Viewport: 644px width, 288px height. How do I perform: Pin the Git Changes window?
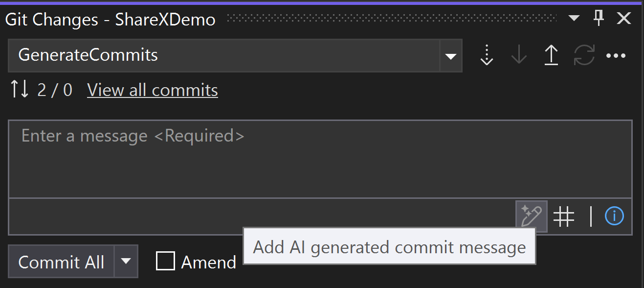pyautogui.click(x=599, y=19)
